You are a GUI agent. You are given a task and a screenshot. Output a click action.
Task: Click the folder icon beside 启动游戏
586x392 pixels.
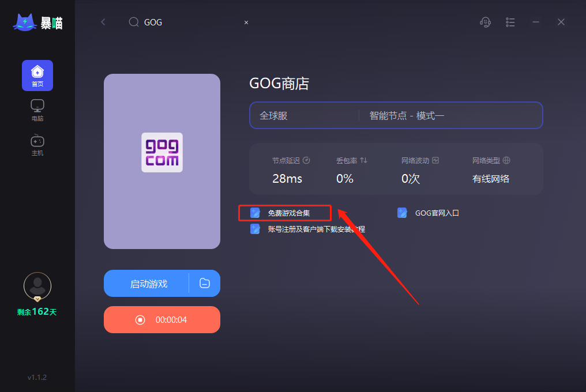(205, 283)
